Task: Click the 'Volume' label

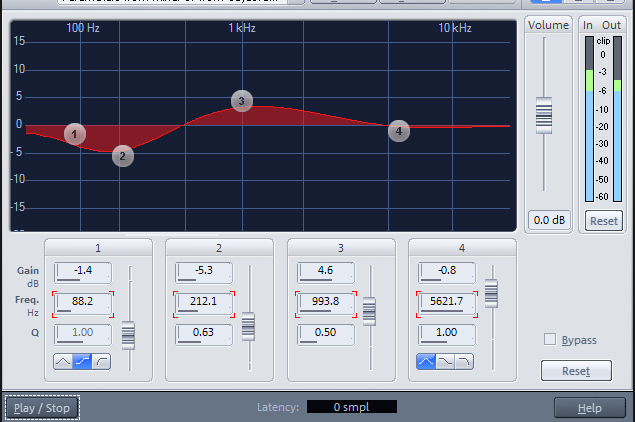Action: [548, 25]
